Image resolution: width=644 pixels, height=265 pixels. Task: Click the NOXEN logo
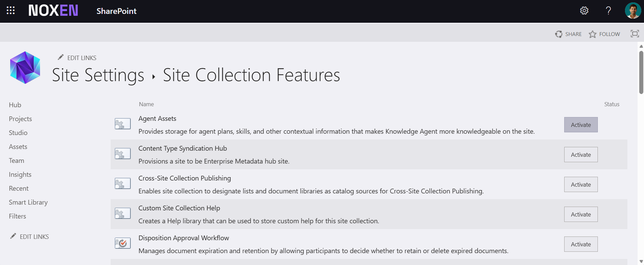pyautogui.click(x=53, y=11)
